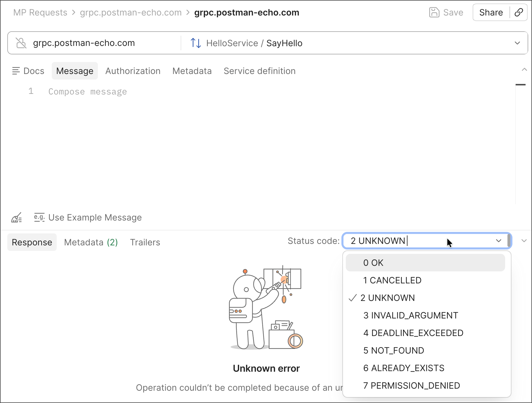The height and width of the screenshot is (403, 532).
Task: Open the response Metadata (2) tab
Action: 91,242
